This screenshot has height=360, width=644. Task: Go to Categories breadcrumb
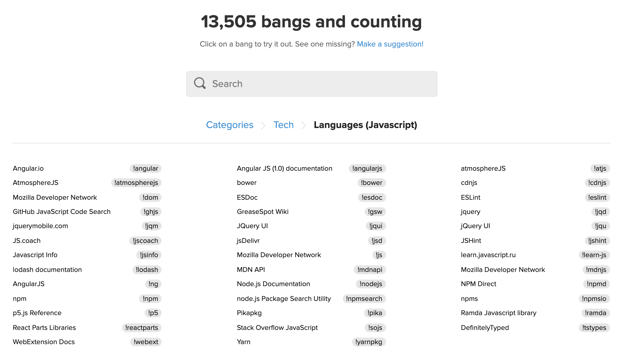229,125
